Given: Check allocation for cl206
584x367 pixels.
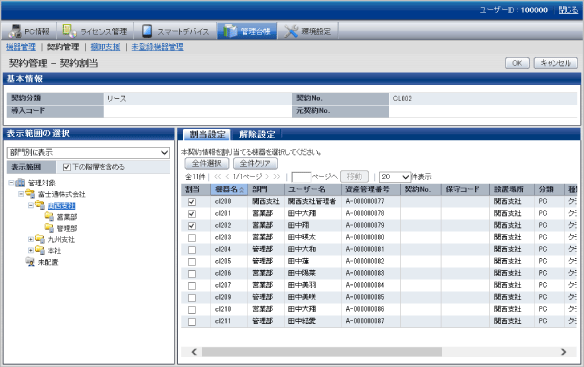Looking at the screenshot, I should point(192,274).
